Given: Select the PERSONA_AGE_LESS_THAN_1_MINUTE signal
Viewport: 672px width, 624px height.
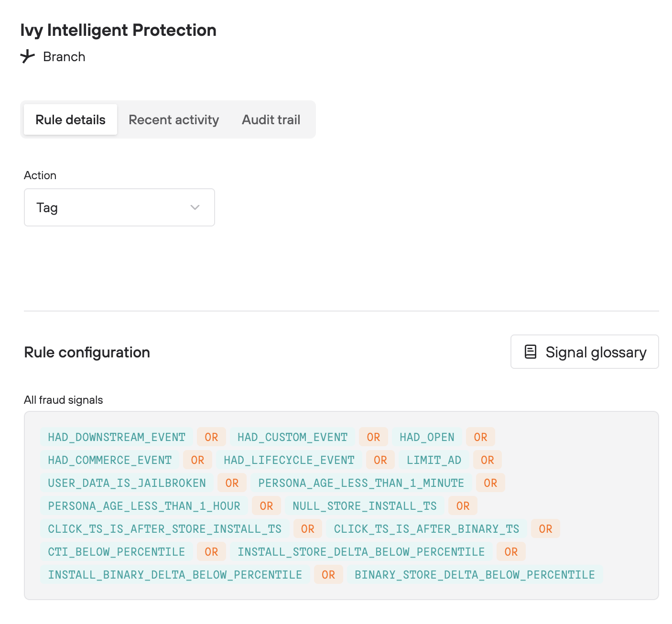Looking at the screenshot, I should tap(361, 483).
